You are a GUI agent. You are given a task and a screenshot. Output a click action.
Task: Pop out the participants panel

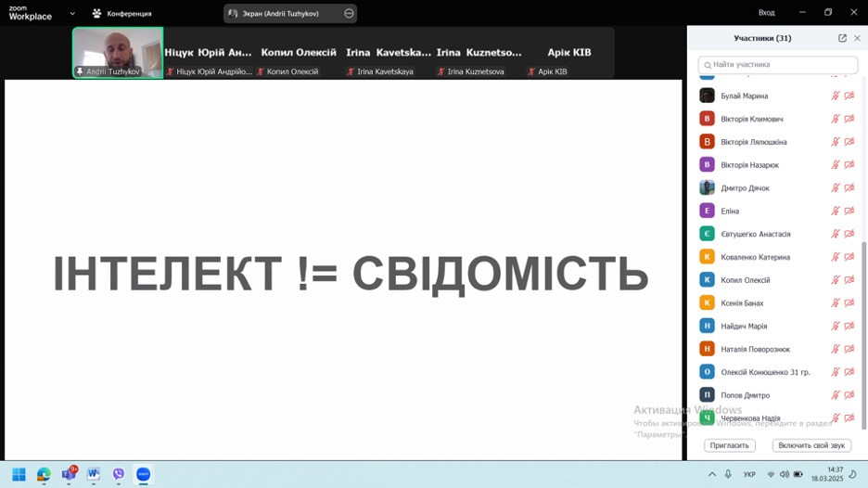(842, 38)
